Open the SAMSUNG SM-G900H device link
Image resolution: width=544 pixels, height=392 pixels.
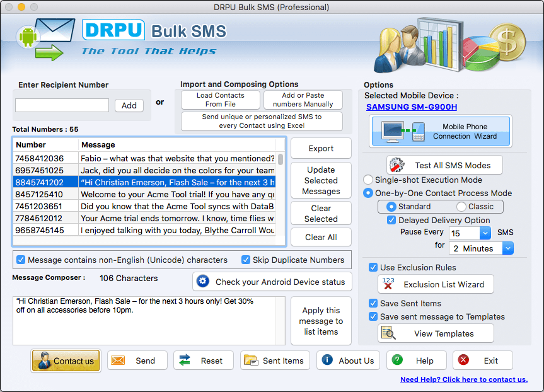[412, 107]
